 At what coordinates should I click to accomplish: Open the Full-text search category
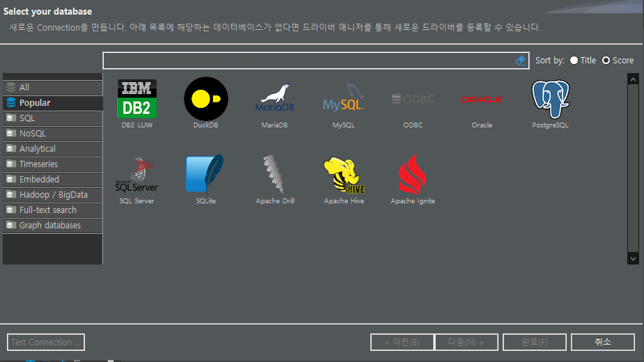pos(53,210)
